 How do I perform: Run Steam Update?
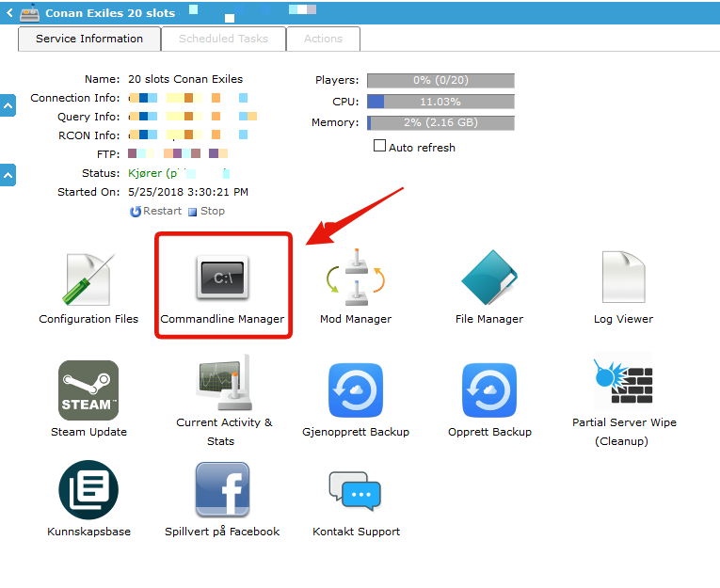tap(88, 390)
